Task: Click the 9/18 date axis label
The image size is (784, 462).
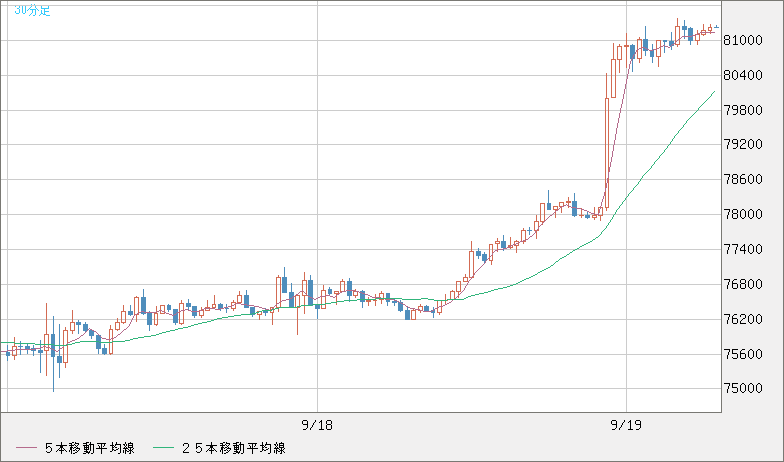Action: (x=317, y=426)
